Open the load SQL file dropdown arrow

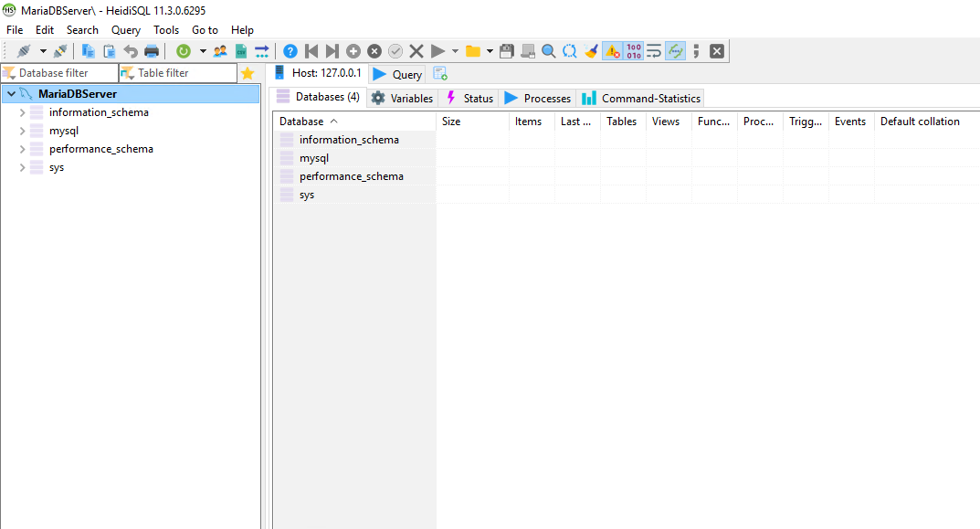[x=490, y=51]
